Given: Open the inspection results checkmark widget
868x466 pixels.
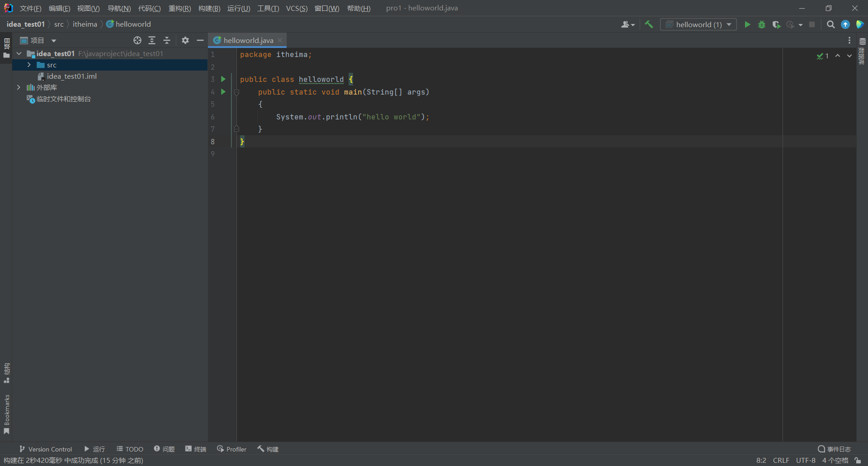Looking at the screenshot, I should (823, 56).
